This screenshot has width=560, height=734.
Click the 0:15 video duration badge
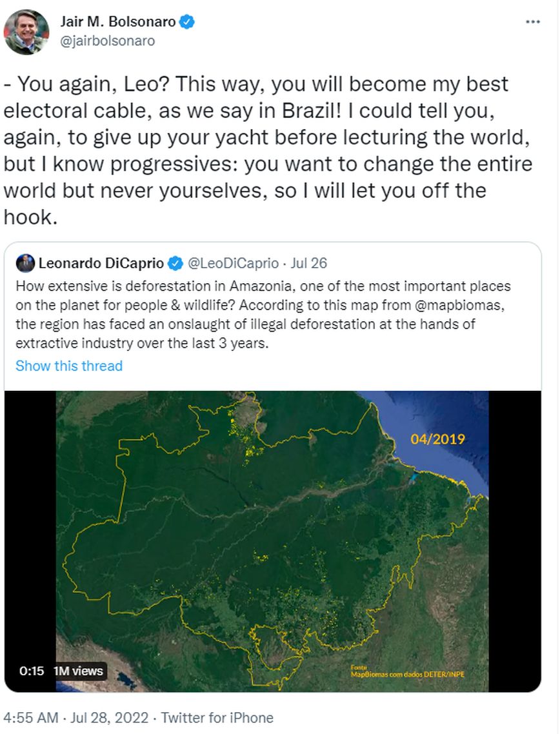click(x=31, y=671)
